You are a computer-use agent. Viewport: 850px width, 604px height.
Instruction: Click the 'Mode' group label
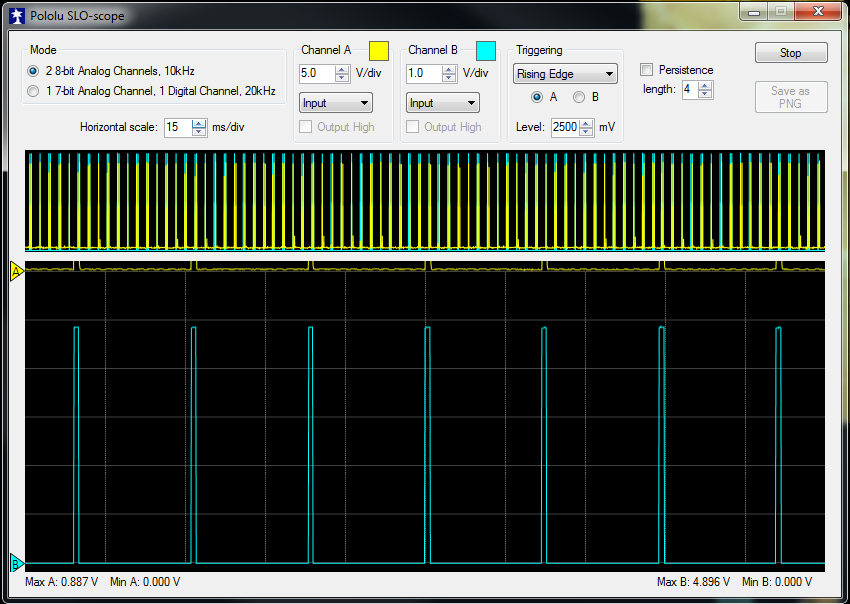[43, 50]
